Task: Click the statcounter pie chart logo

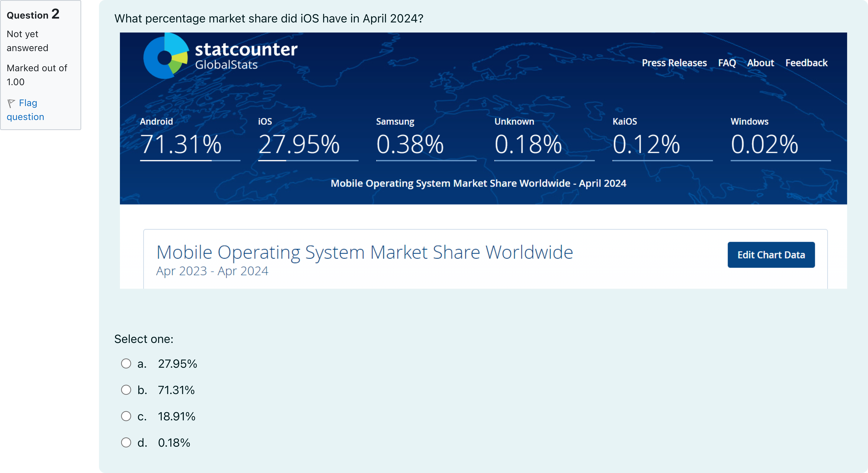Action: [166, 56]
